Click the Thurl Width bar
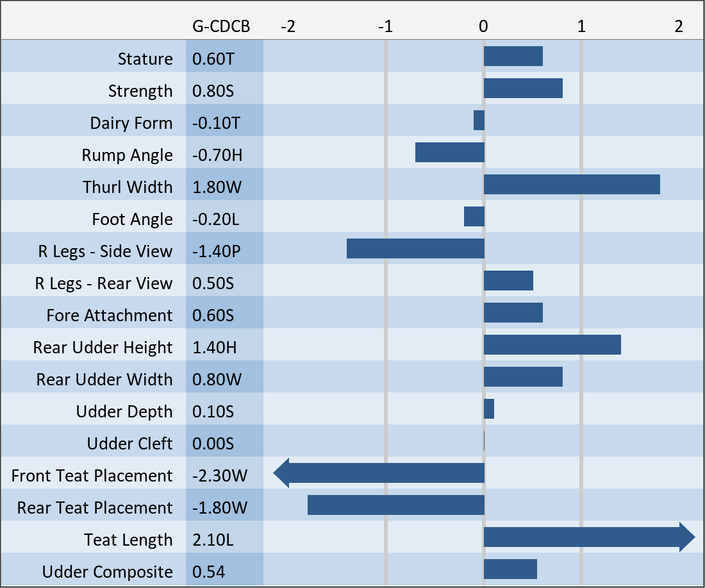The width and height of the screenshot is (705, 588). (572, 185)
